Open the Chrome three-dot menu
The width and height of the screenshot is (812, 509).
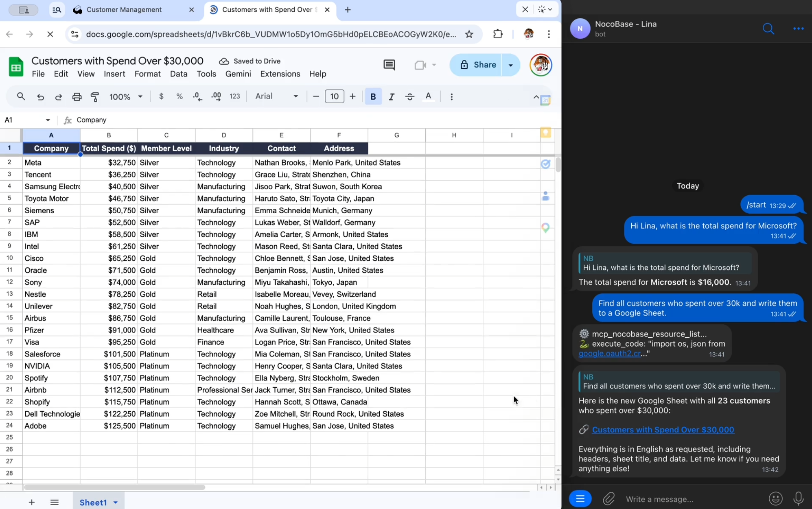549,34
